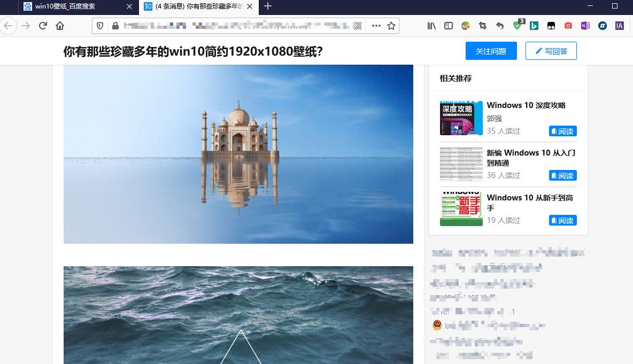Click the 写回答 answer button

(x=551, y=51)
